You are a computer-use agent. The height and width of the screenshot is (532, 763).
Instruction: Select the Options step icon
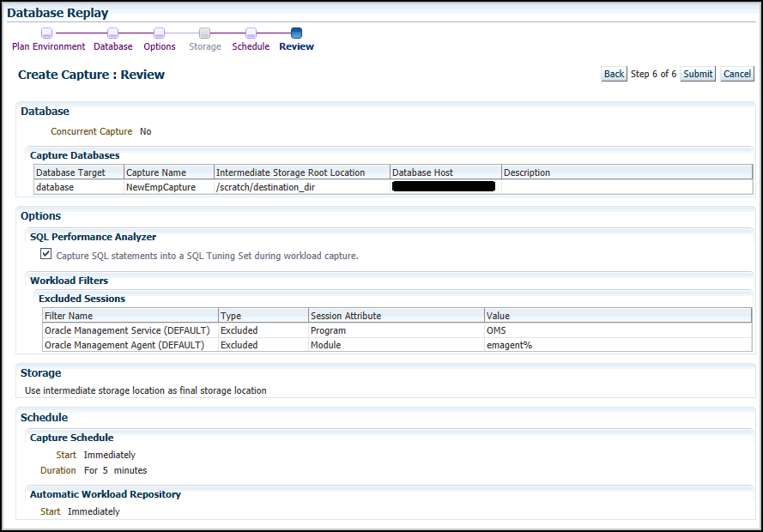(x=159, y=32)
